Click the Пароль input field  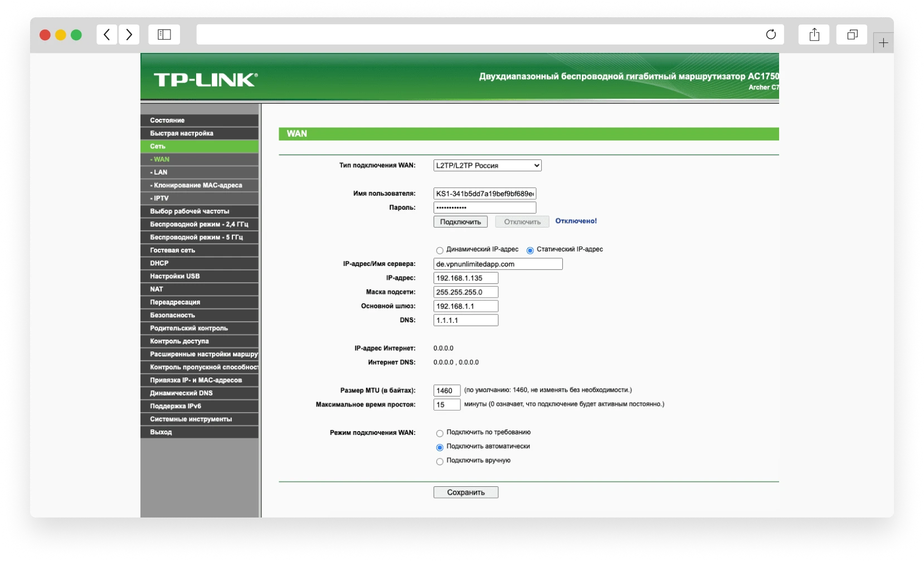(x=484, y=207)
